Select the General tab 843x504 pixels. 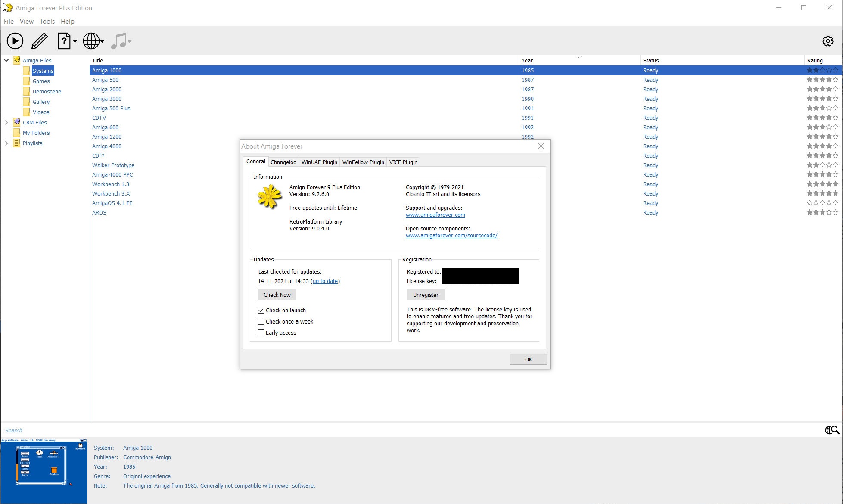255,162
